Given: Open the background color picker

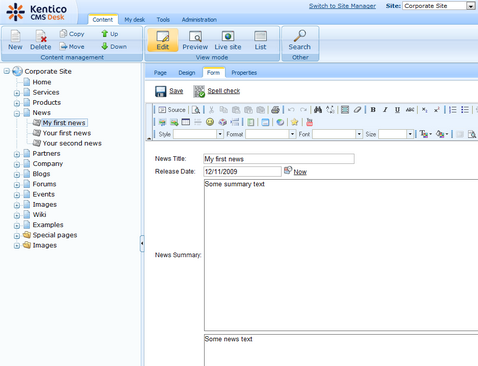Looking at the screenshot, I should [x=442, y=134].
